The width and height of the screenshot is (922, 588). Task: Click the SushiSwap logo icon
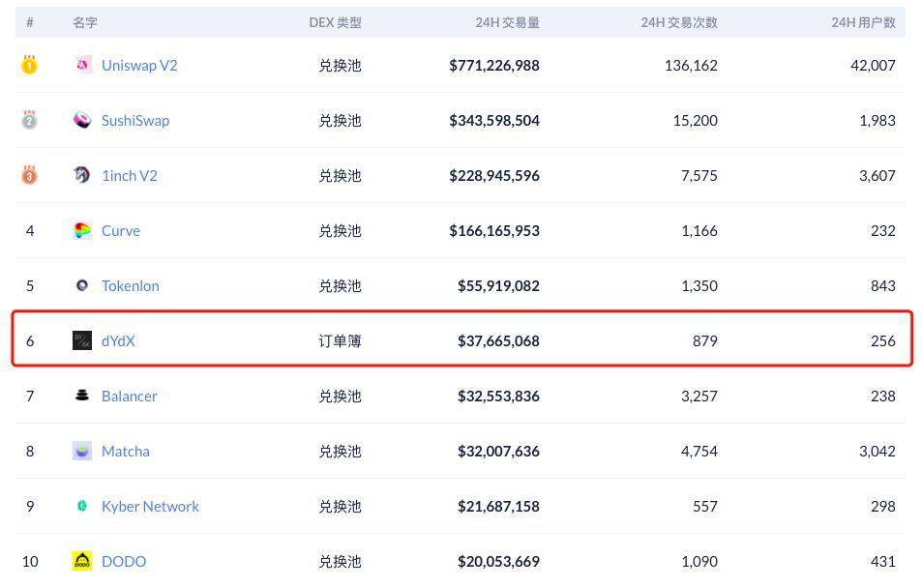click(82, 120)
